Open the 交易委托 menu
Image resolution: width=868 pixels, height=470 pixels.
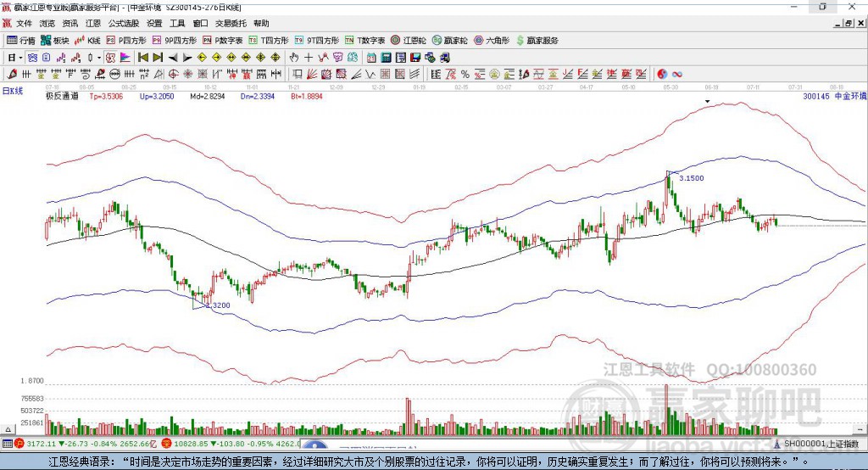tap(231, 23)
